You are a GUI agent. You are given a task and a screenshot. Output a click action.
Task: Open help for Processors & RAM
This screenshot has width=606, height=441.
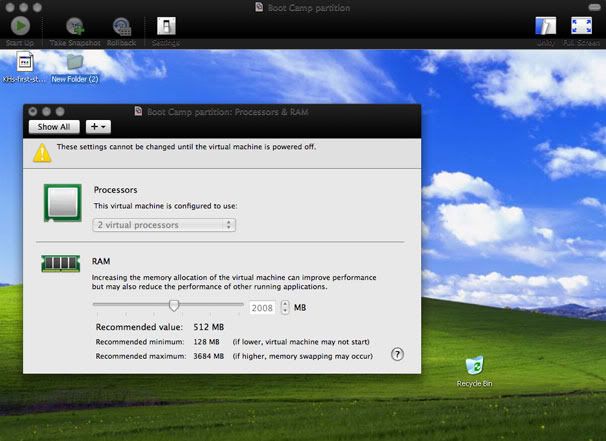click(x=397, y=354)
